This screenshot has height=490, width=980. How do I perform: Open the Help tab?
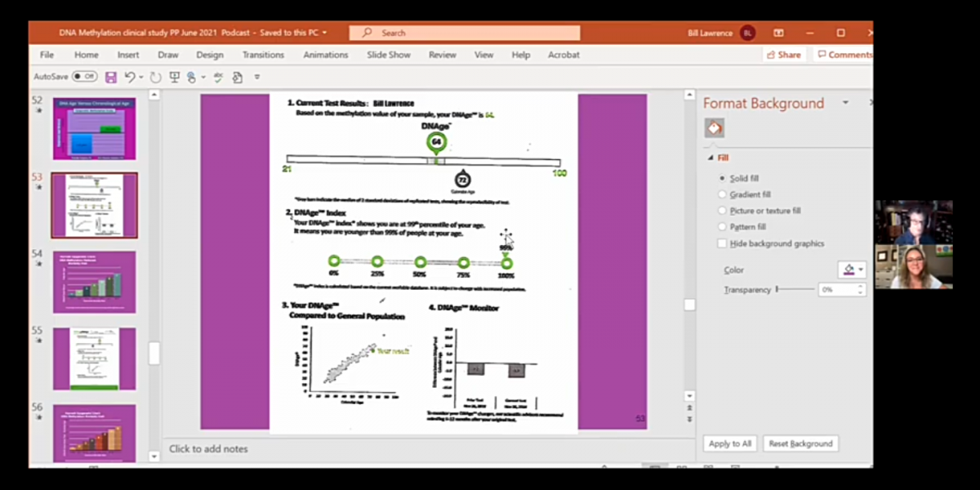coord(521,55)
